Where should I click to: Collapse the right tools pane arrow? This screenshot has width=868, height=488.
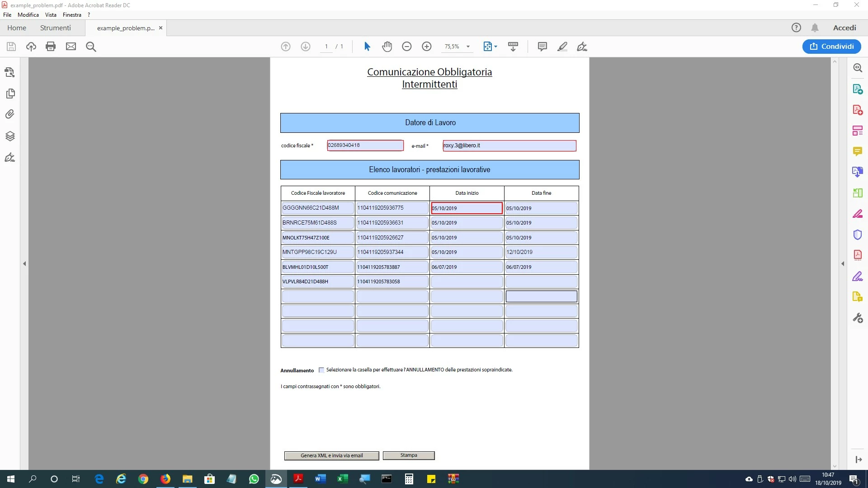click(x=843, y=263)
